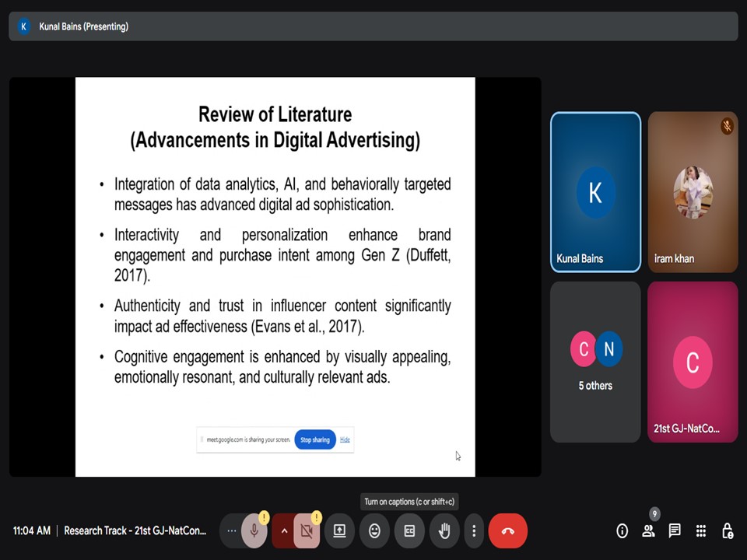Open meeting details info icon
Image resolution: width=747 pixels, height=560 pixels.
pyautogui.click(x=622, y=530)
